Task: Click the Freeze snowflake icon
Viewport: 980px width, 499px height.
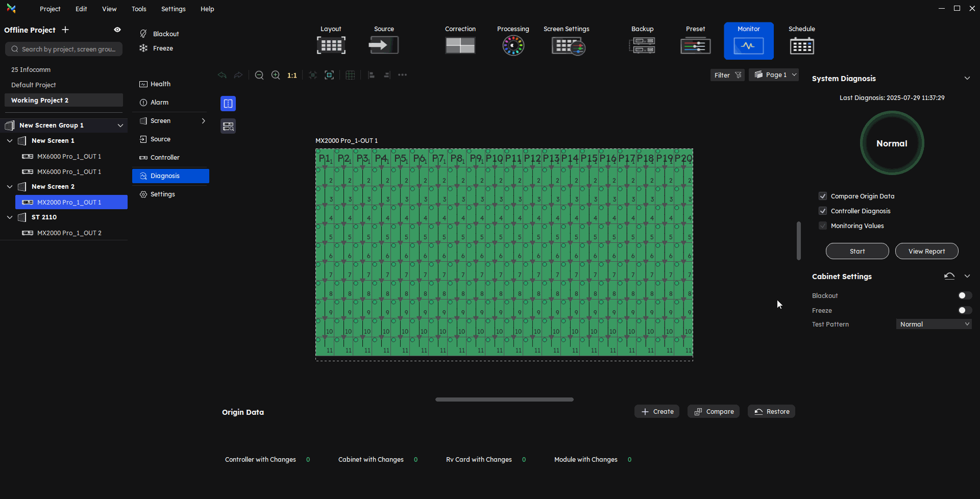Action: pos(143,48)
